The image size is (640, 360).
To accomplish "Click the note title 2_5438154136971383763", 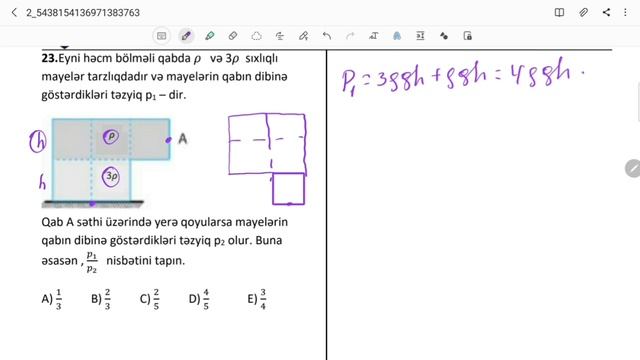I will pos(83,13).
